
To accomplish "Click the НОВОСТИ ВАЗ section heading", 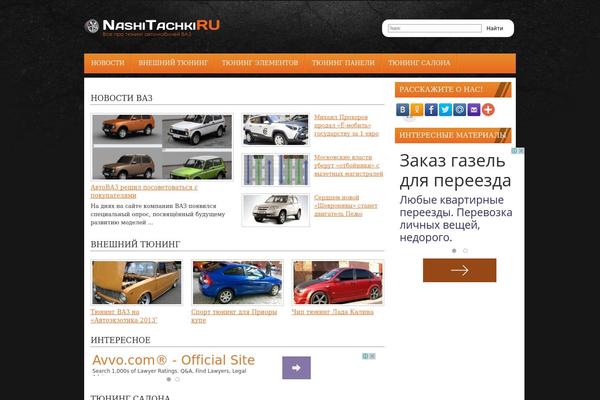I will coord(122,98).
